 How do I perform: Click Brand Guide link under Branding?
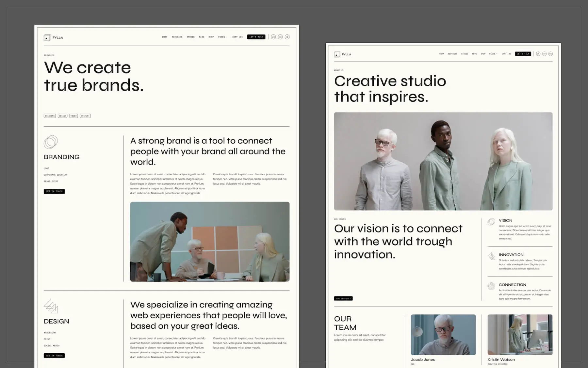tap(51, 181)
